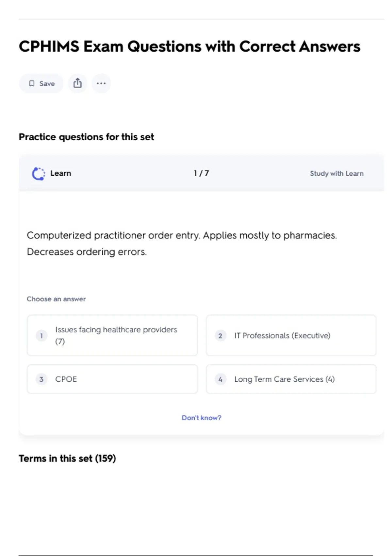Click the "Terms in this set (159)" heading
The image size is (392, 556).
click(67, 459)
